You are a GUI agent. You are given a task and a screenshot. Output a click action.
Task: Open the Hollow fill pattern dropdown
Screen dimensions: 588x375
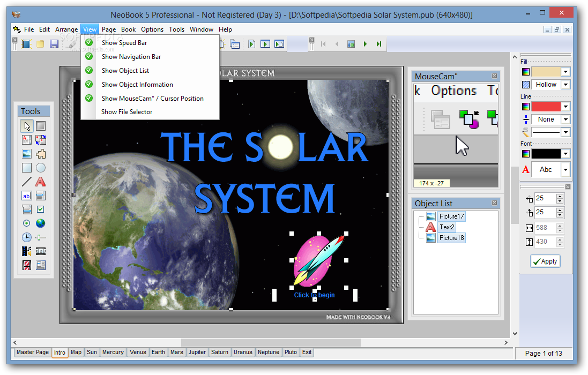[565, 85]
